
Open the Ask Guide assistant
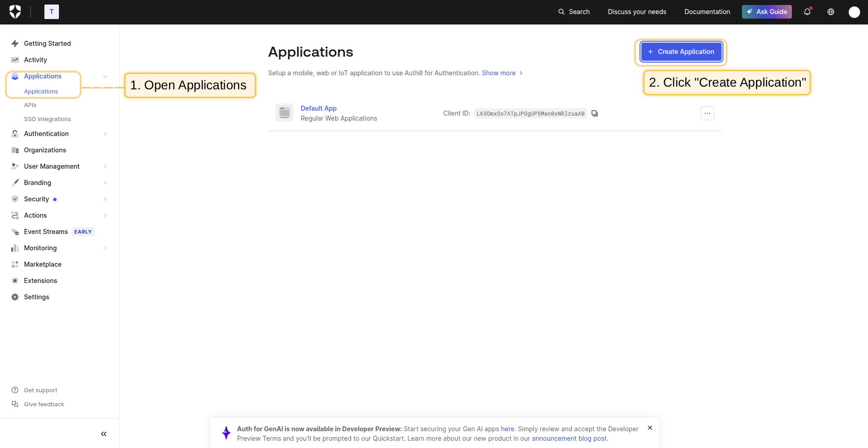(766, 12)
